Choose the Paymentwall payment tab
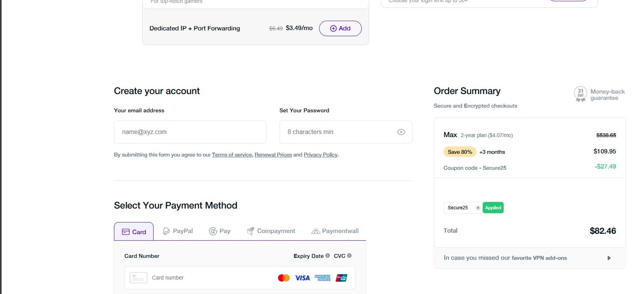Screen dimensions: 644x294 [x=335, y=231]
